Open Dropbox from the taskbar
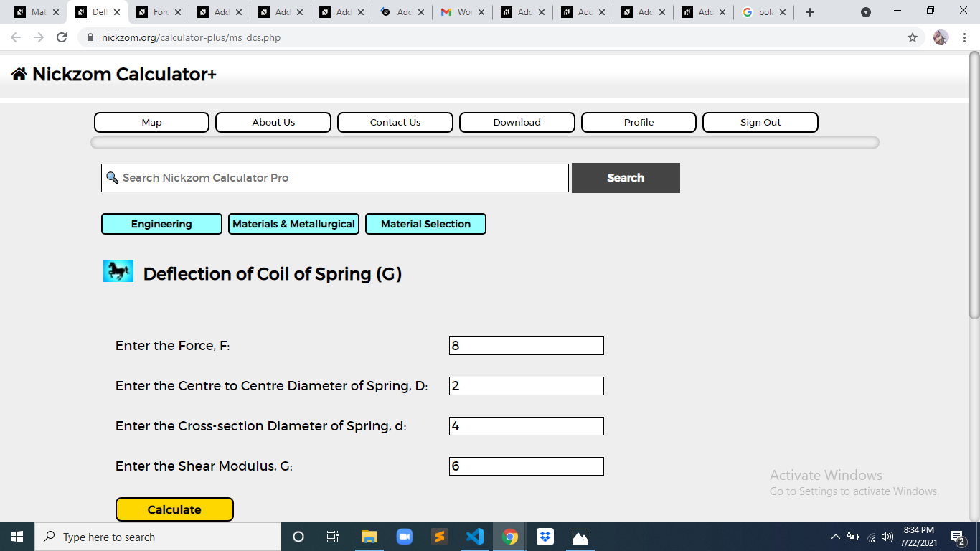The height and width of the screenshot is (551, 980). 545,537
